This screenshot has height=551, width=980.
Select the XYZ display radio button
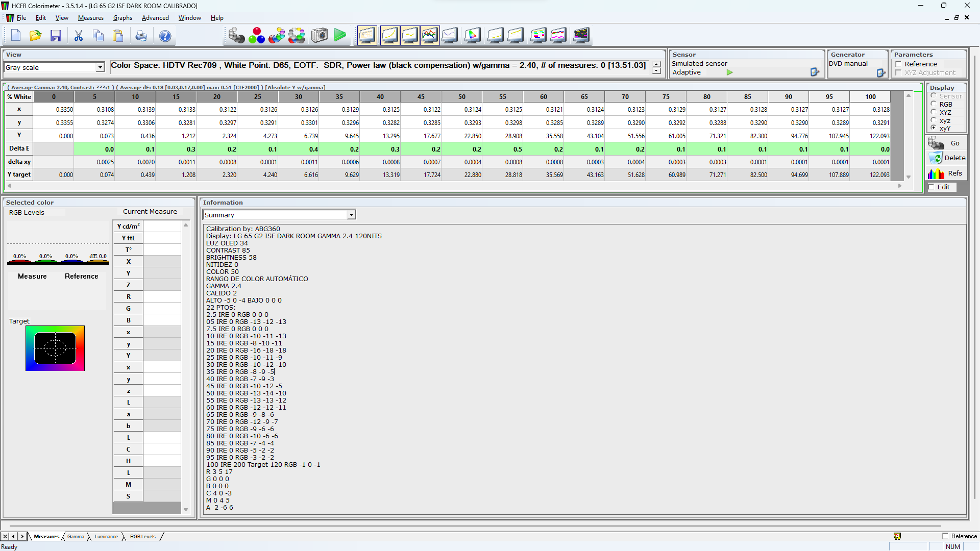click(x=934, y=112)
